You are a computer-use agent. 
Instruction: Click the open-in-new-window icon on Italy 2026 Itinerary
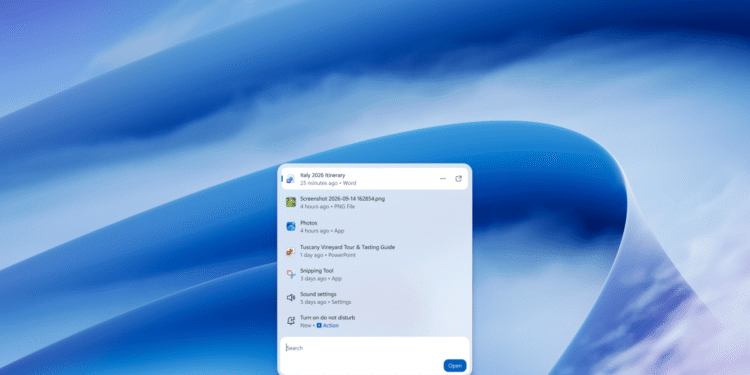[458, 178]
